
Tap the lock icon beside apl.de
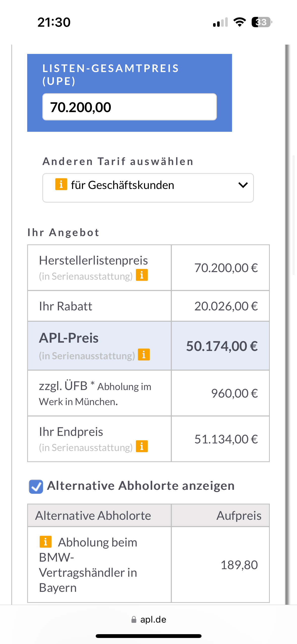134,620
